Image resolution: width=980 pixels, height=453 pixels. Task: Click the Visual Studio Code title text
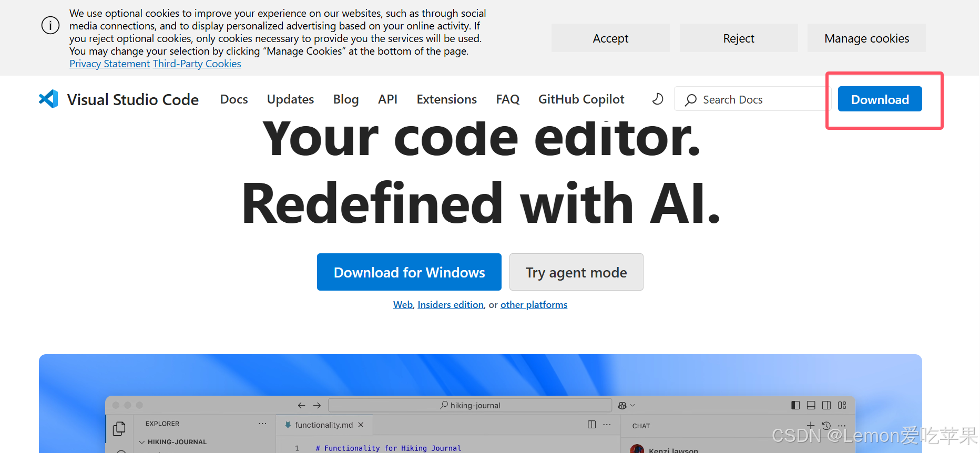(133, 99)
